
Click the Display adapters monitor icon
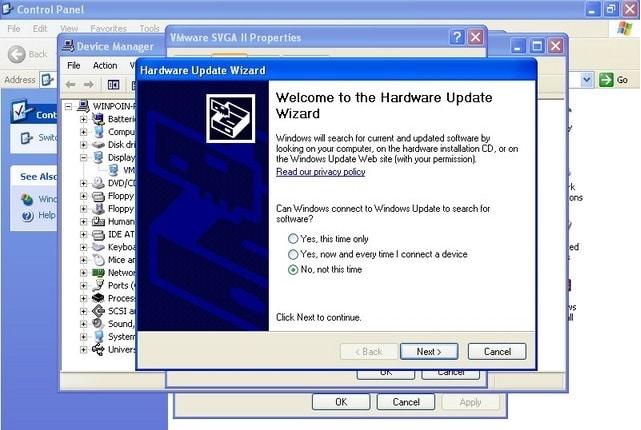[98, 157]
